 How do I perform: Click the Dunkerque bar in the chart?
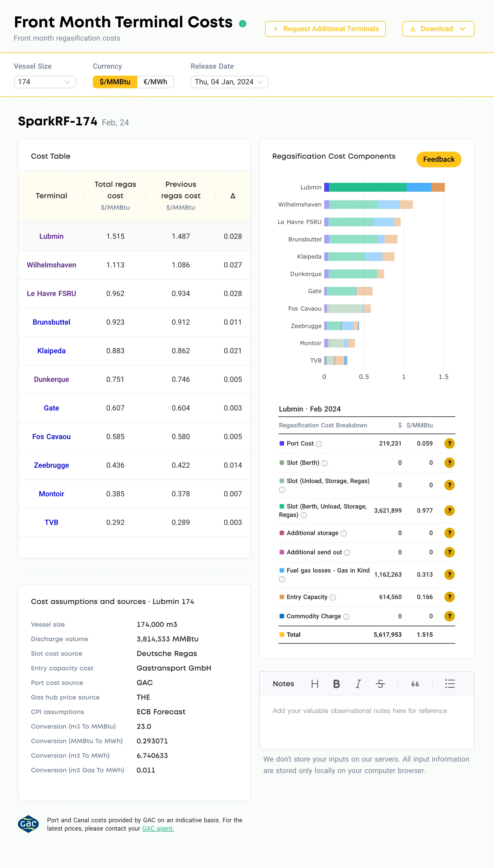coord(354,274)
